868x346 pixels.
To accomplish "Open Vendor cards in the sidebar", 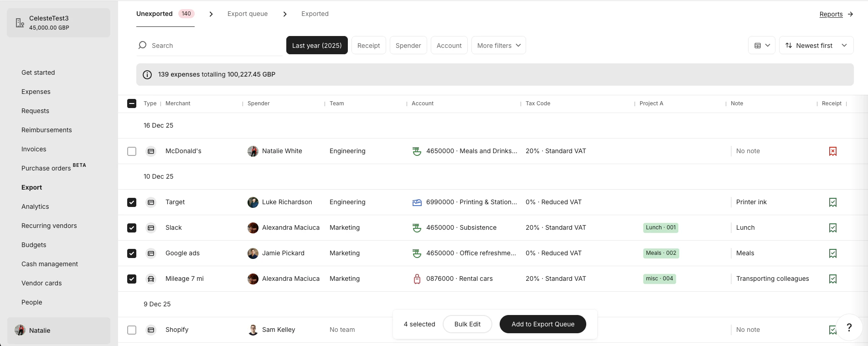I will [x=41, y=283].
